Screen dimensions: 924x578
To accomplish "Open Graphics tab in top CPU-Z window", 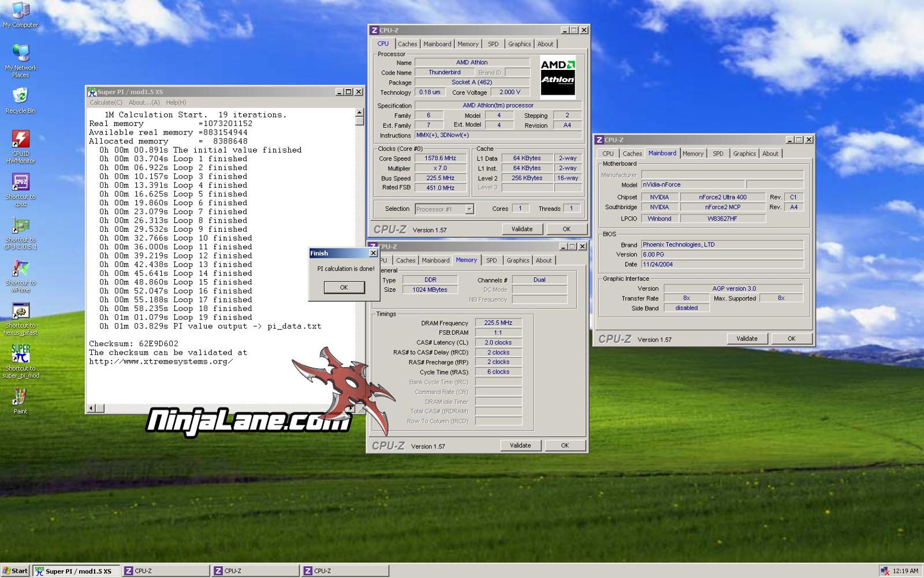I will 519,44.
